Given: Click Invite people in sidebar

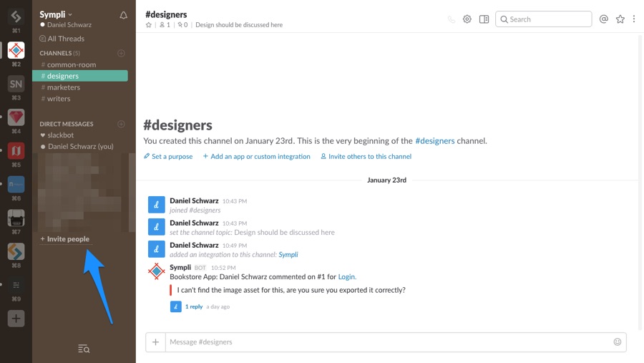Looking at the screenshot, I should coord(65,239).
